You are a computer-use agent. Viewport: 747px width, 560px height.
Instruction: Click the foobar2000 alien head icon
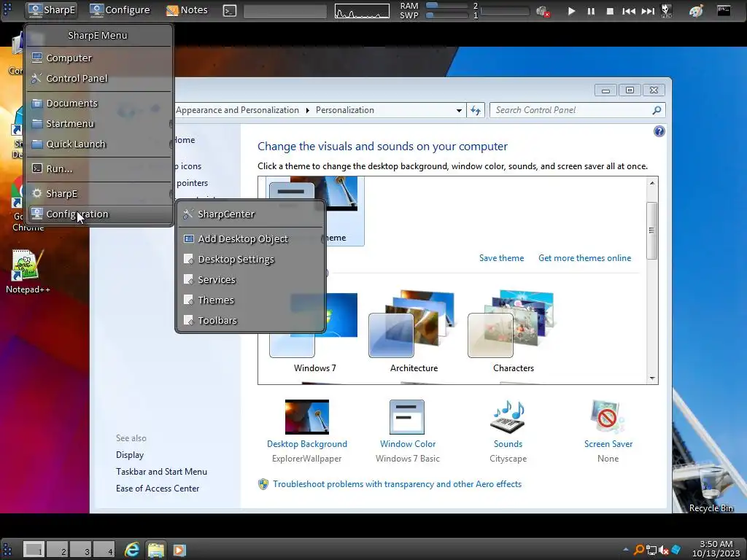(667, 11)
